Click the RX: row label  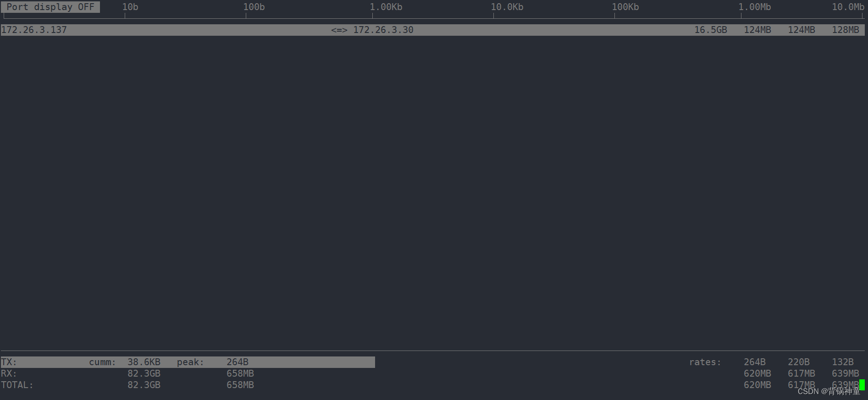tap(9, 373)
